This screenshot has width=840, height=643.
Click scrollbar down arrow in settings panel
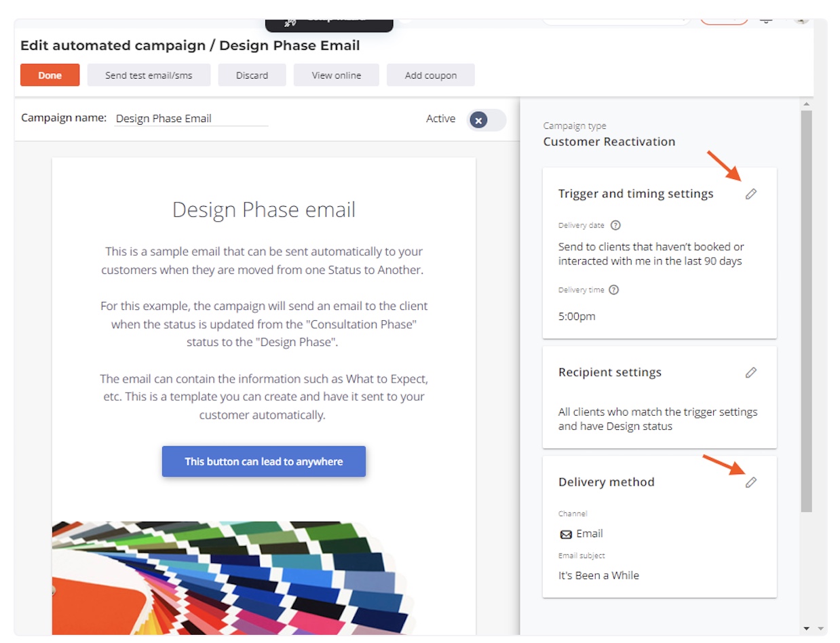click(806, 629)
